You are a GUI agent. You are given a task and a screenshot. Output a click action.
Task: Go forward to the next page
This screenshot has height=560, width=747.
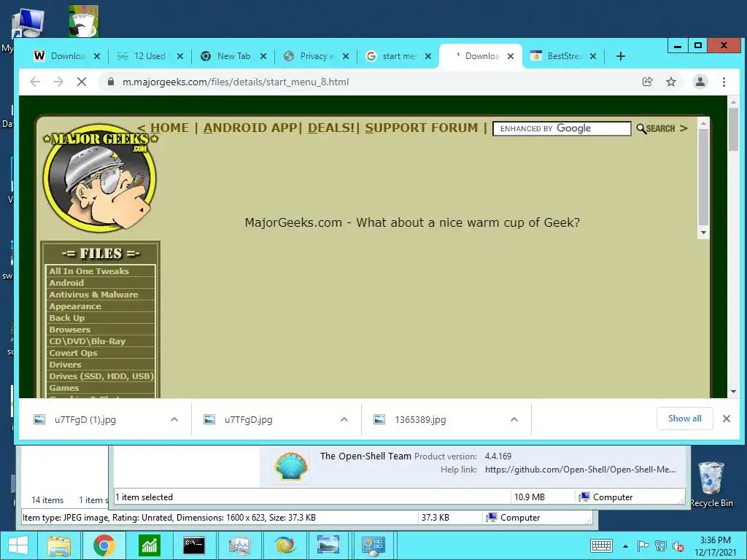coord(58,82)
